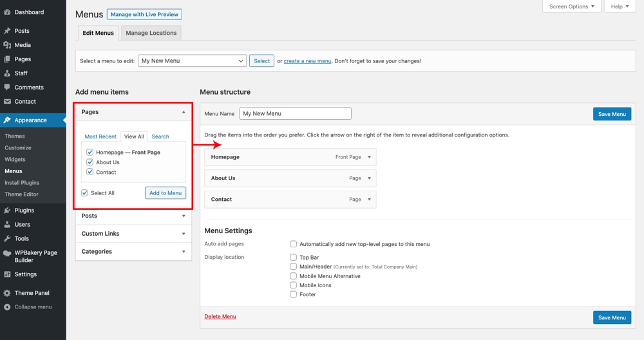Viewport: 644px width, 340px height.
Task: Uncheck the About Us page checkbox
Action: click(90, 162)
